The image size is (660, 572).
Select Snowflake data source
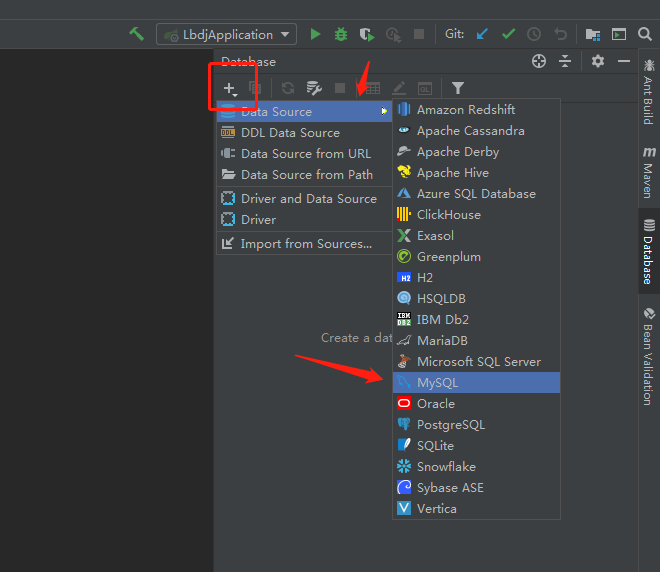click(x=476, y=467)
